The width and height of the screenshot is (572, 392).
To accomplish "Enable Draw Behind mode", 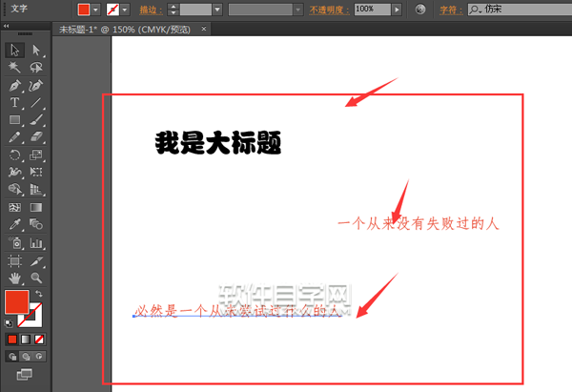I will point(26,356).
